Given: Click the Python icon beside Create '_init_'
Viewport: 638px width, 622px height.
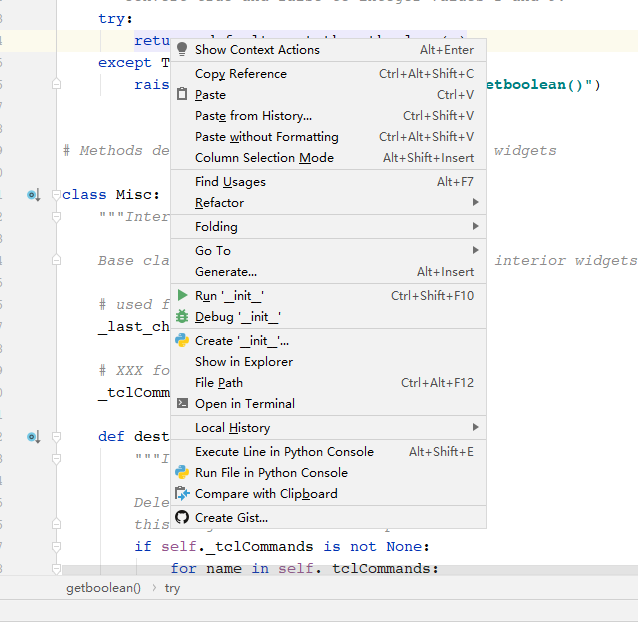Looking at the screenshot, I should [x=182, y=340].
